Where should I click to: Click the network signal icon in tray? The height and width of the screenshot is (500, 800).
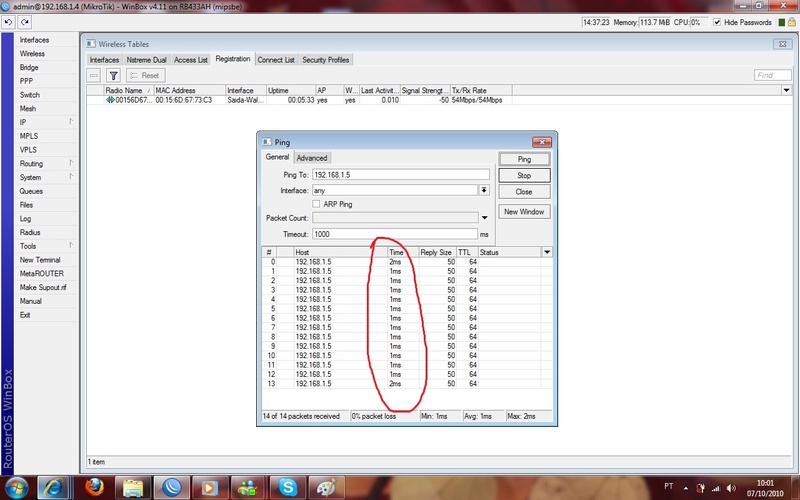coord(716,488)
